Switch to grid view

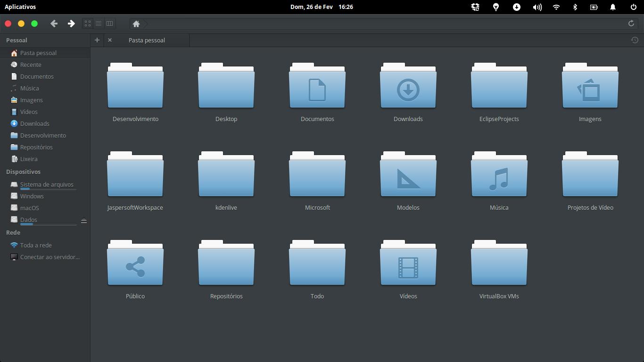pyautogui.click(x=87, y=24)
